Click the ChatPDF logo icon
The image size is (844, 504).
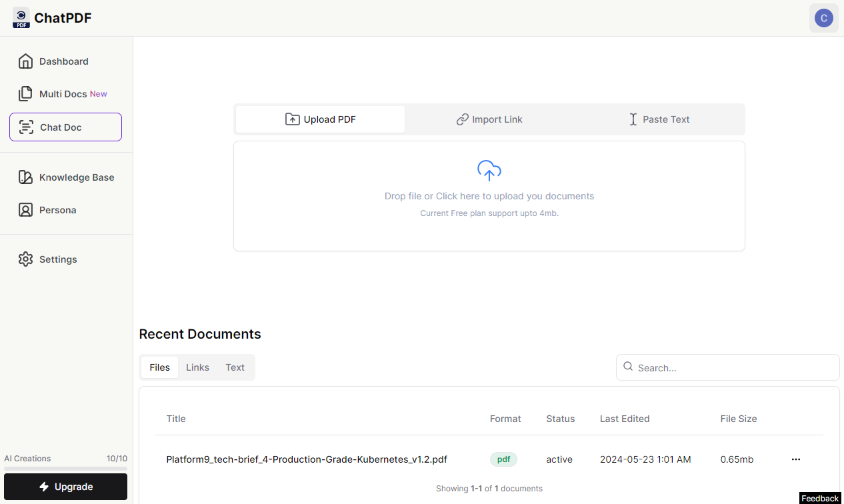pyautogui.click(x=21, y=18)
